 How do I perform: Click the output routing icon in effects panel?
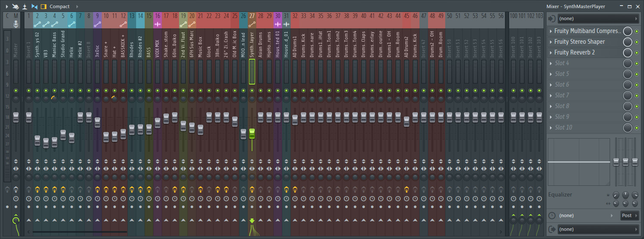552,229
